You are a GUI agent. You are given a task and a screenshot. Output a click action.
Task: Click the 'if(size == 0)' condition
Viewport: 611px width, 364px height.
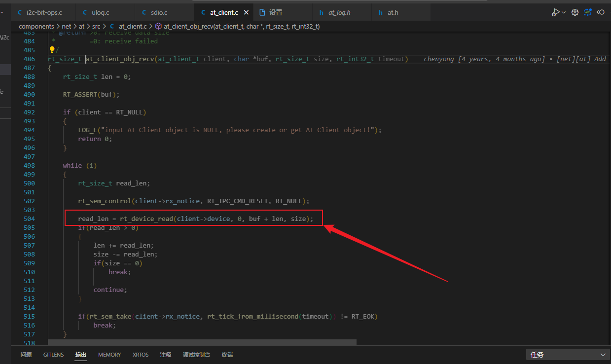(118, 263)
